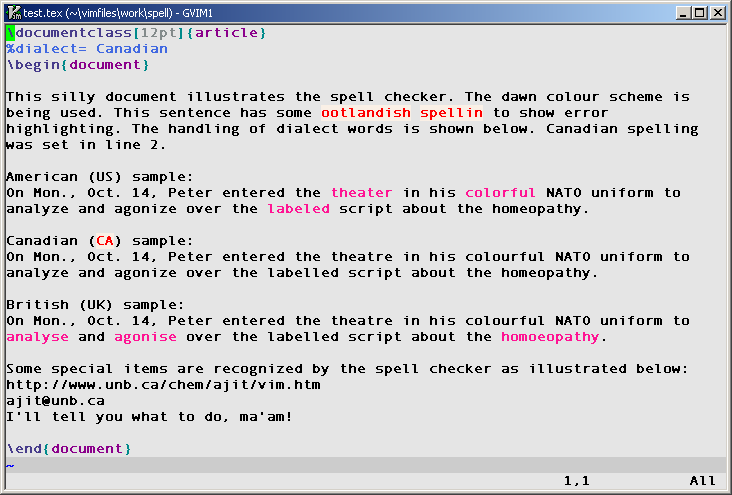
Task: Place cursor on highlighted word "labeled"
Action: [x=298, y=209]
